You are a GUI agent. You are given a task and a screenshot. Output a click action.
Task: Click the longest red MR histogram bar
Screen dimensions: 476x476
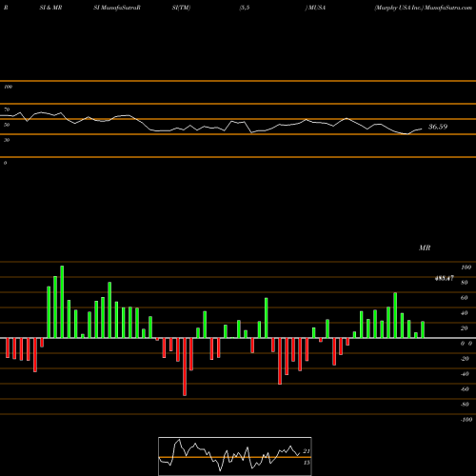[x=185, y=367]
